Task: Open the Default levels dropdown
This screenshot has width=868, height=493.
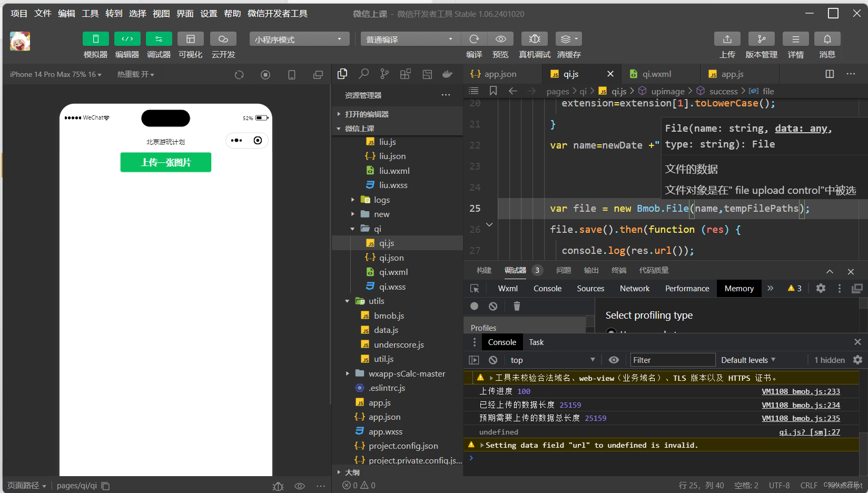Action: [748, 360]
